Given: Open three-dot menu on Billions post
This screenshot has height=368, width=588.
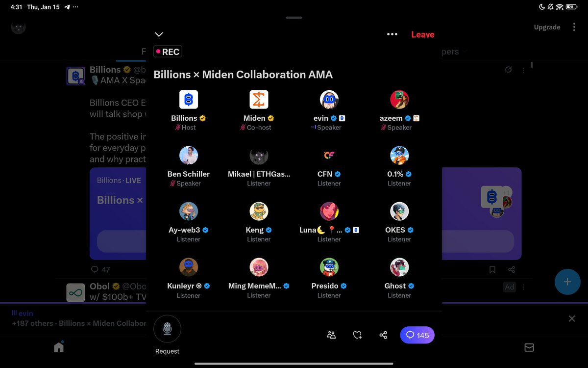Looking at the screenshot, I should 523,70.
